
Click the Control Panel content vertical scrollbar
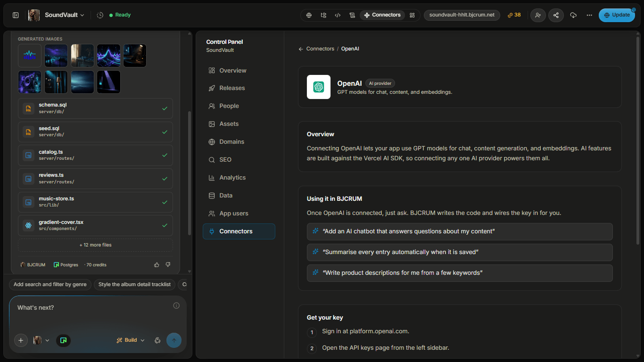[x=638, y=140]
